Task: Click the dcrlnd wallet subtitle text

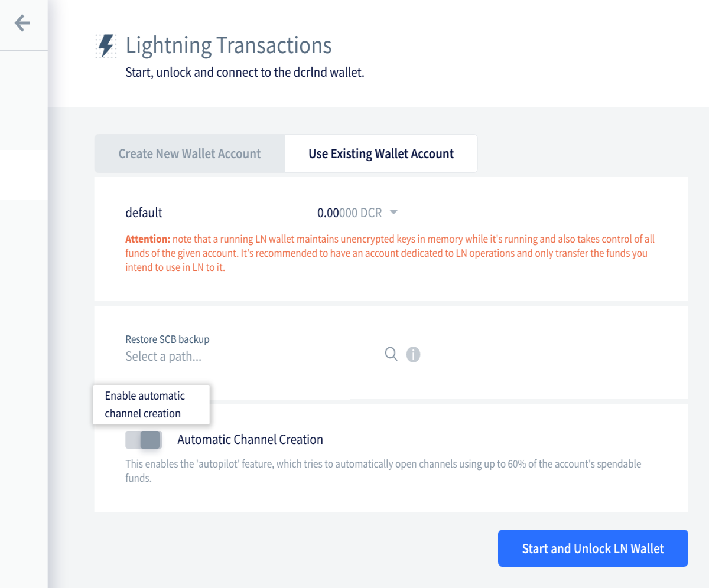Action: coord(245,74)
